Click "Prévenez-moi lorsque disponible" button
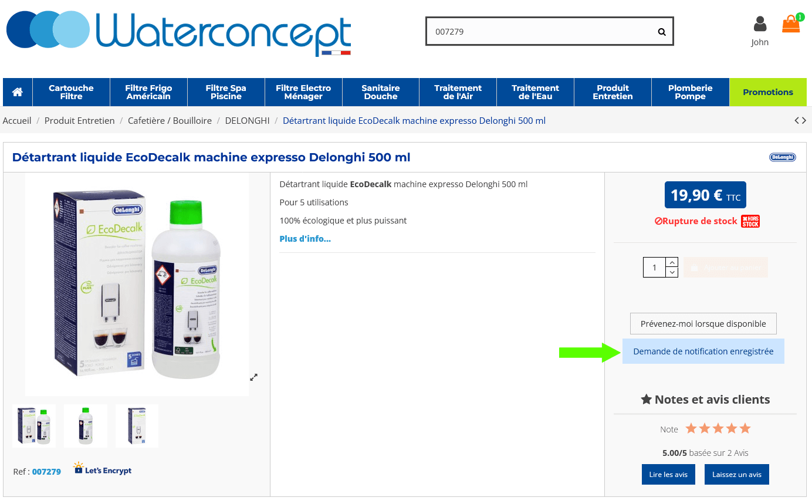Screen dimensions: 812x504 coord(703,324)
